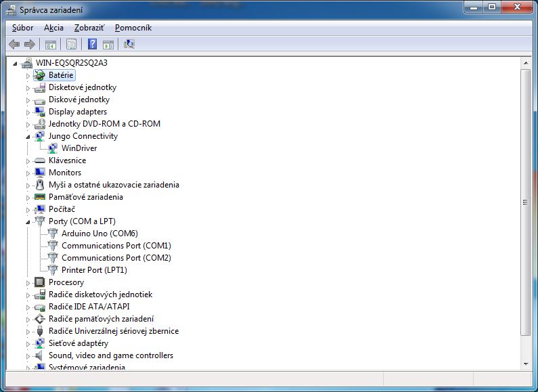Open the Akcia menu
The width and height of the screenshot is (538, 392).
coord(53,28)
